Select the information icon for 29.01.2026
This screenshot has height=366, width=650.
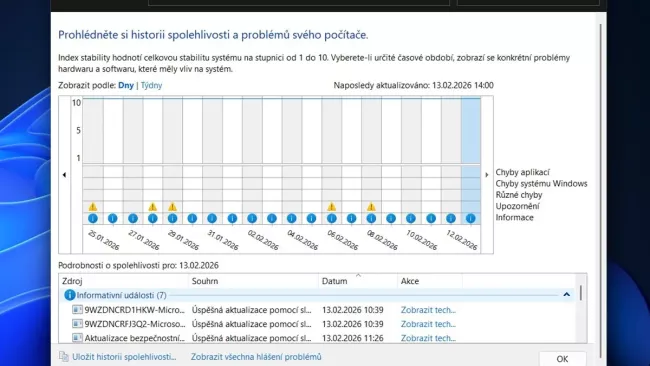[x=172, y=218]
